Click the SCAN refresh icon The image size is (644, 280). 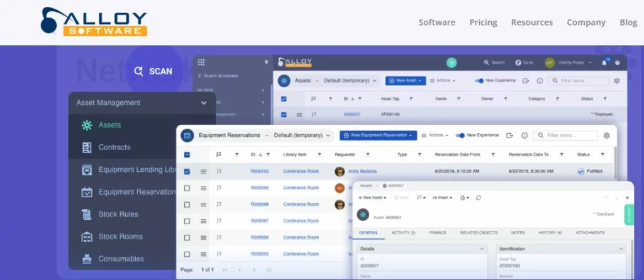(x=139, y=71)
